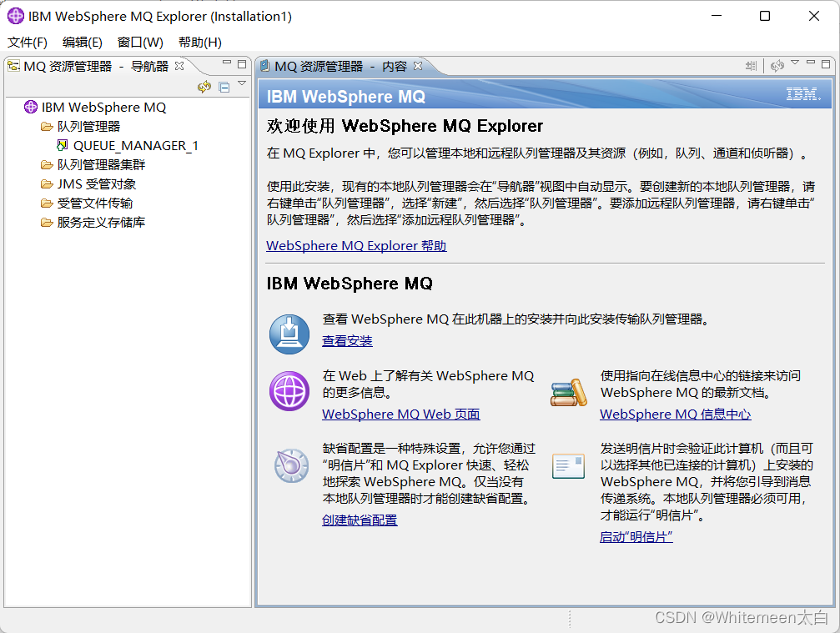Image resolution: width=840 pixels, height=633 pixels.
Task: Select the JMS 受管对象 folder
Action: pyautogui.click(x=97, y=184)
